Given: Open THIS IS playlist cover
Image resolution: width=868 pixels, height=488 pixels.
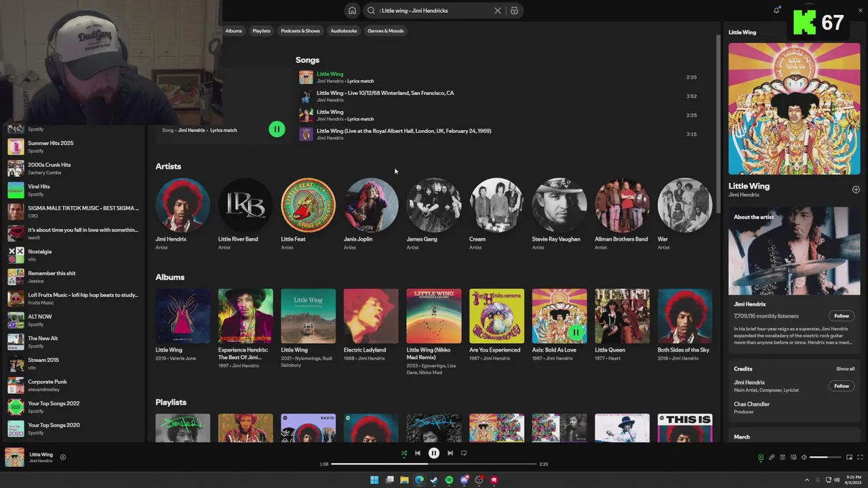Looking at the screenshot, I should pos(685,428).
